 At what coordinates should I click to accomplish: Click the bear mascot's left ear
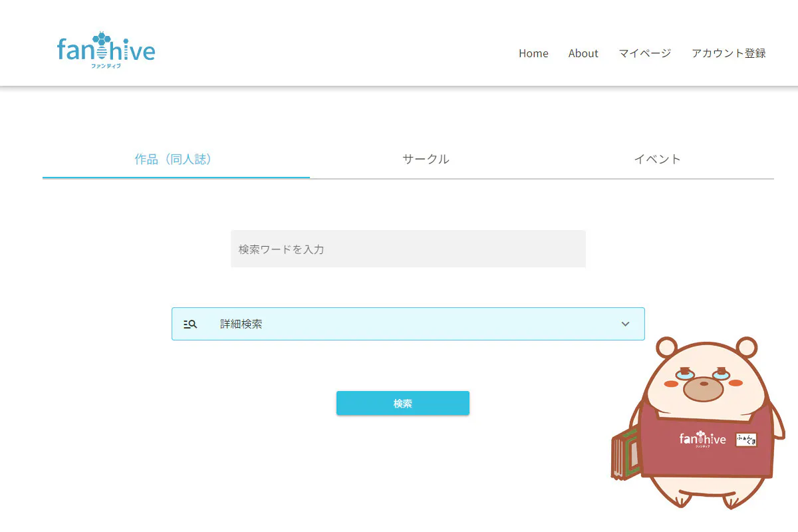[x=666, y=347]
